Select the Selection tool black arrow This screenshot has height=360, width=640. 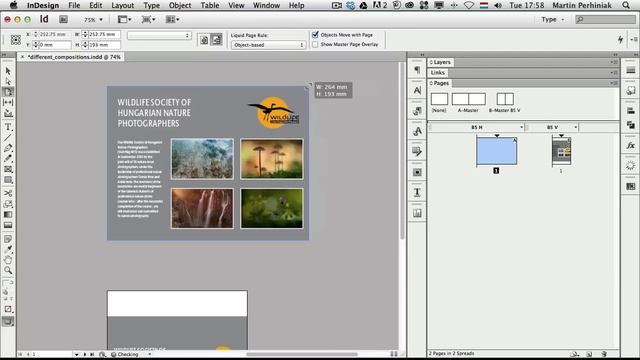click(8, 71)
